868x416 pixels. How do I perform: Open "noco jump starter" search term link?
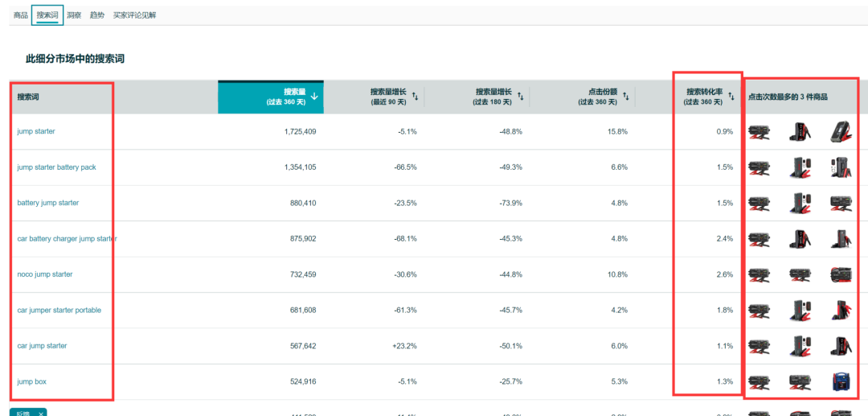click(45, 274)
